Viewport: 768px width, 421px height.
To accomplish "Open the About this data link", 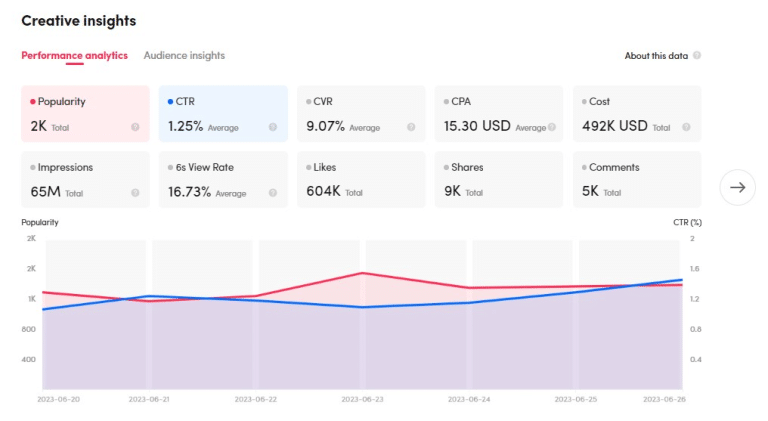I will (x=656, y=56).
